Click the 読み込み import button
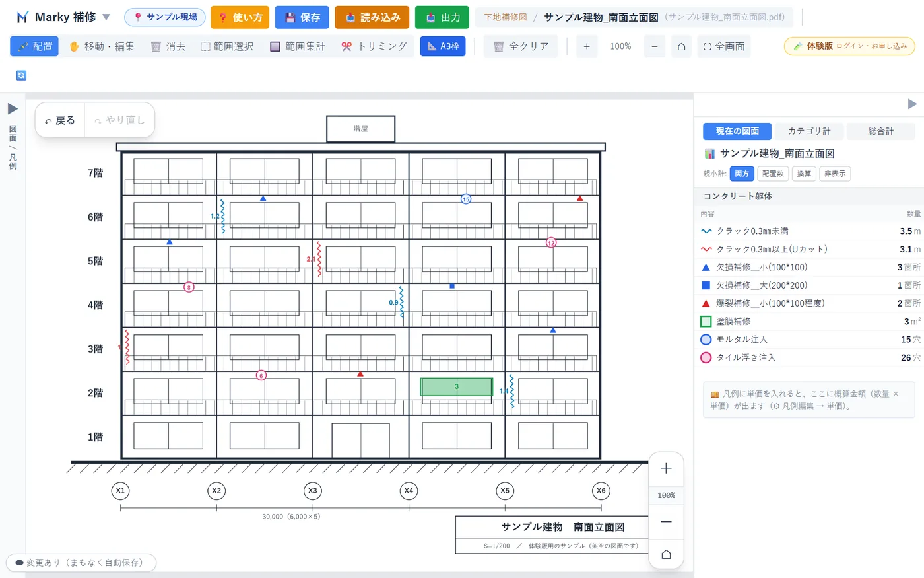Screen dimensions: 924x578 372,17
